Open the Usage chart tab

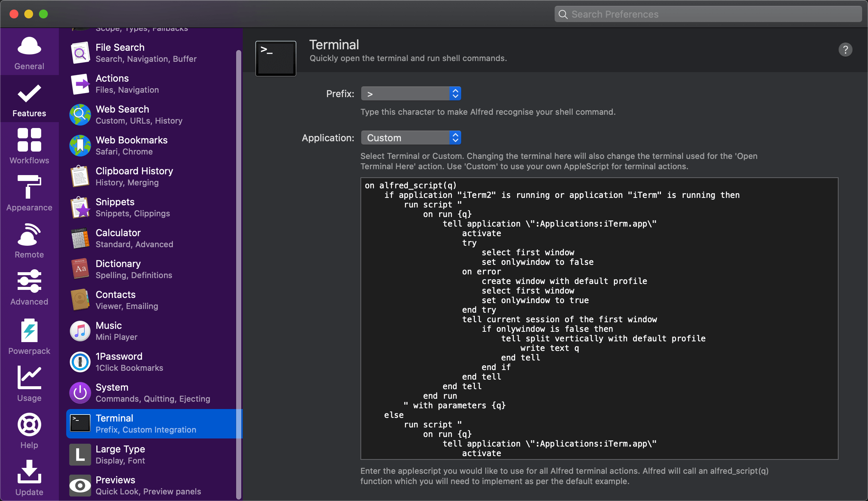[x=29, y=383]
